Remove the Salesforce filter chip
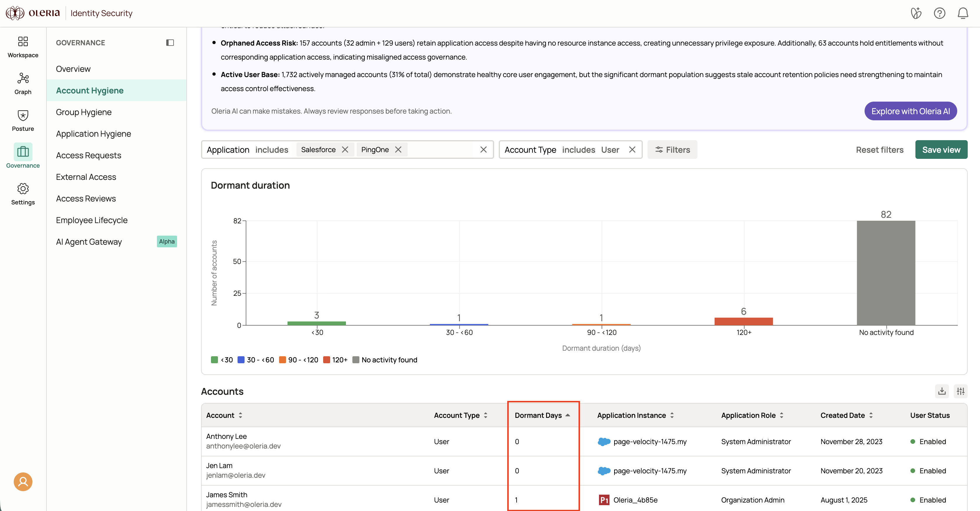The height and width of the screenshot is (511, 980). [345, 150]
